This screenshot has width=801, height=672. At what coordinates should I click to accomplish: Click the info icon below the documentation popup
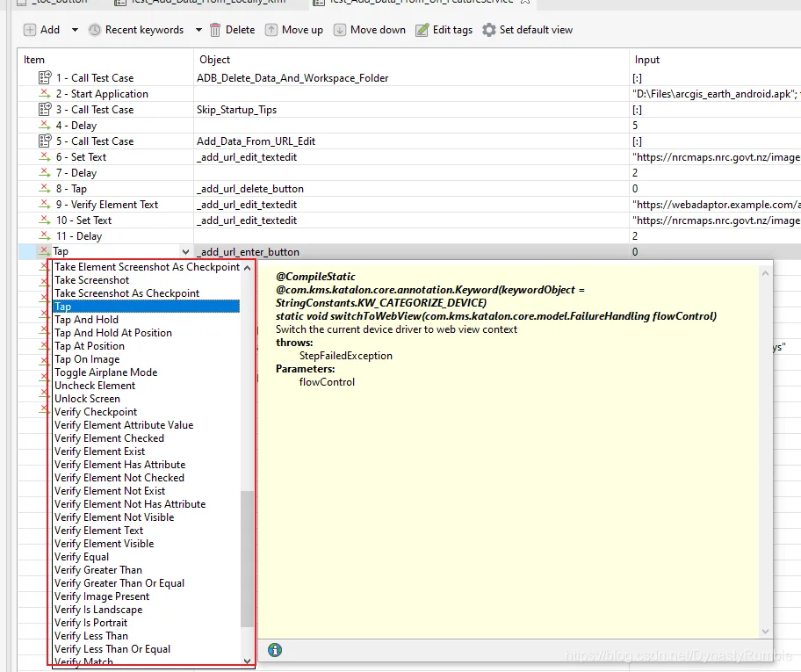coord(275,650)
